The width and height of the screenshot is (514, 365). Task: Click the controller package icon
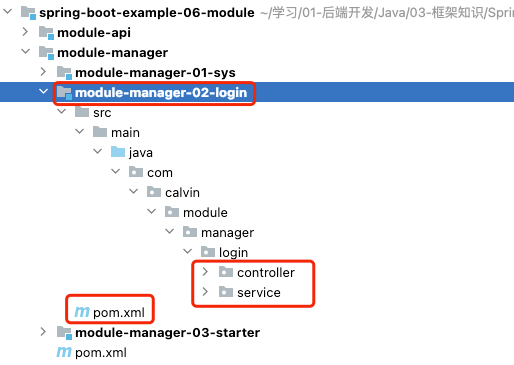[x=226, y=272]
